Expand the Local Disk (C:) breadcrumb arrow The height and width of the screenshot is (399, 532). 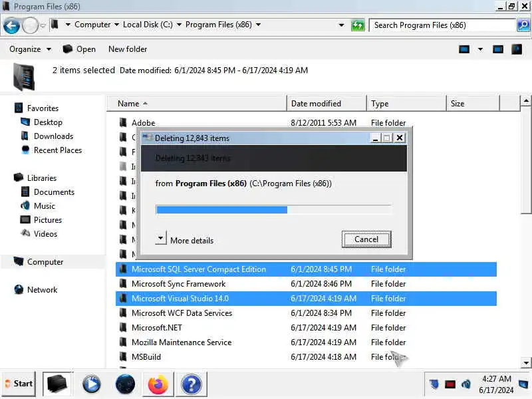pyautogui.click(x=179, y=25)
